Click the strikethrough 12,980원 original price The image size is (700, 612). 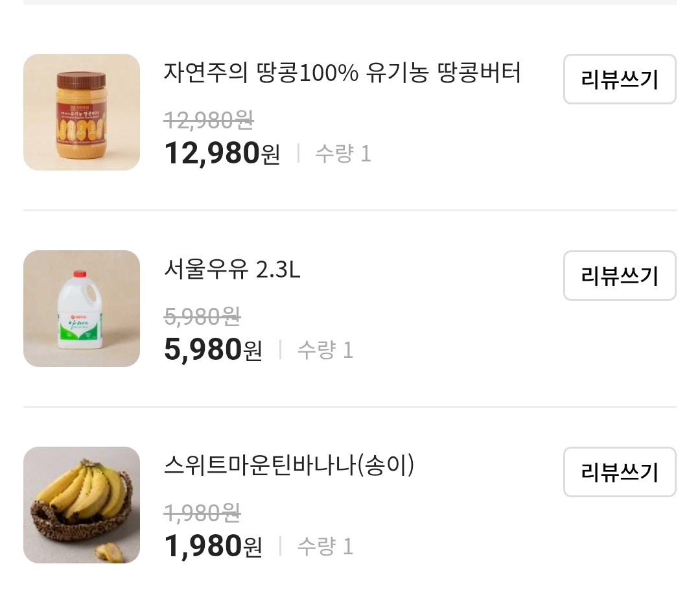[208, 120]
